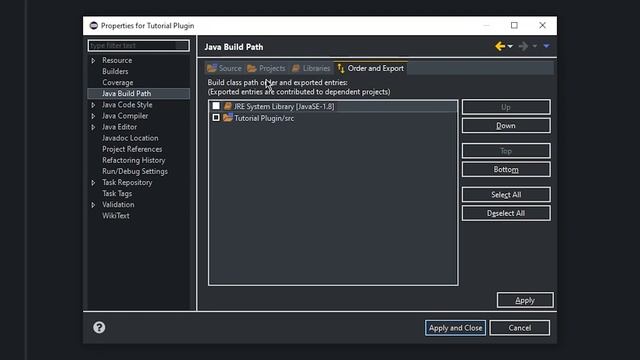
Task: Open the view menu triangle in header
Action: (x=546, y=46)
